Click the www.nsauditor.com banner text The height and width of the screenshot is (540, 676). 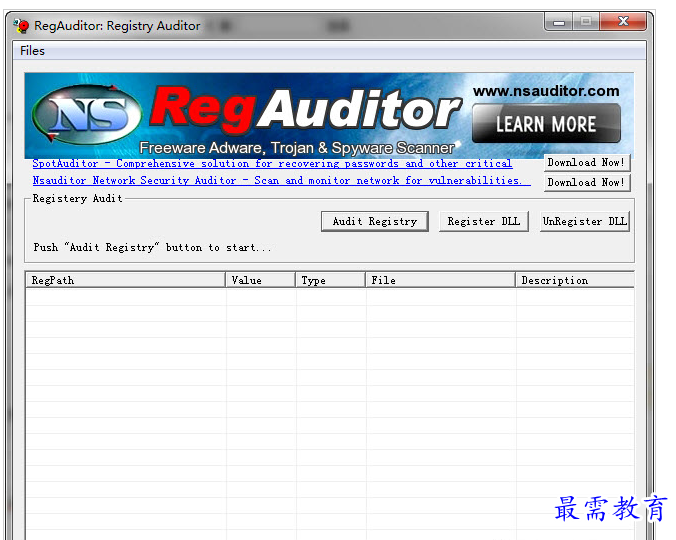(x=546, y=91)
